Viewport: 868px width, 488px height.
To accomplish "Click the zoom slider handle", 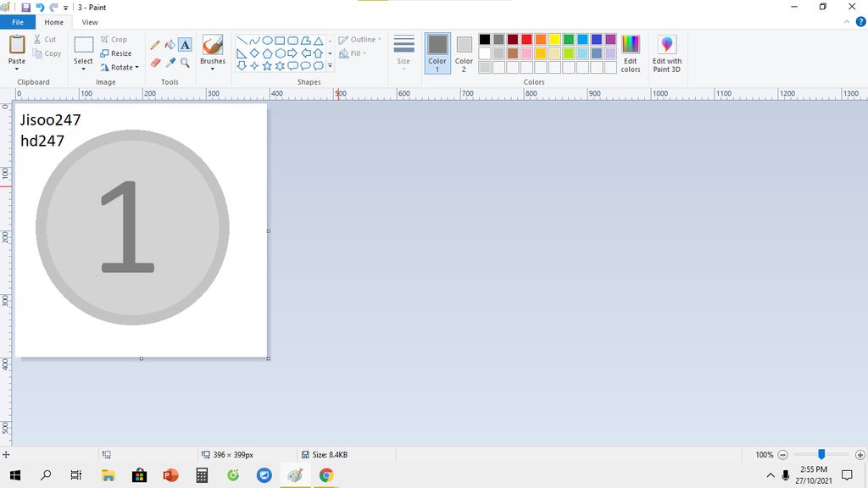I will 821,454.
